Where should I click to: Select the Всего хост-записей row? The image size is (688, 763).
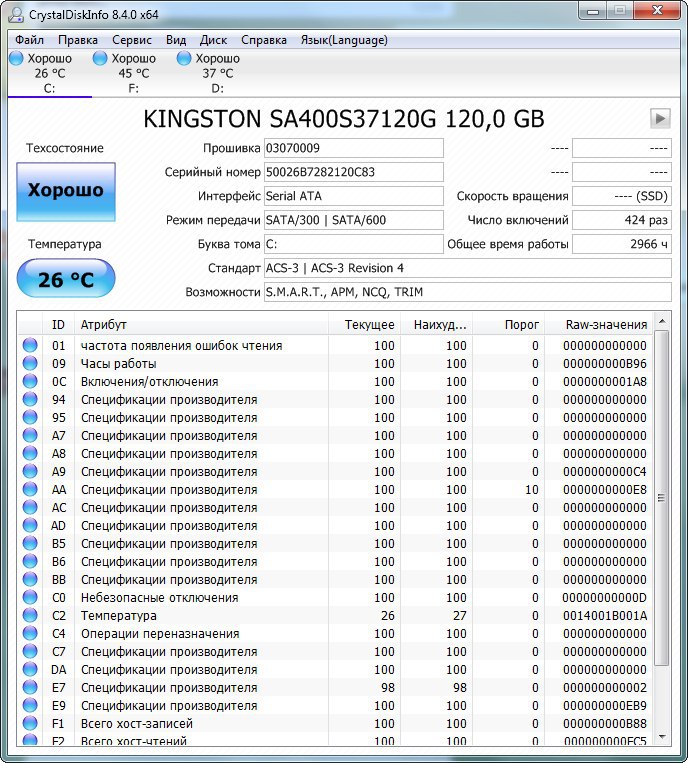pyautogui.click(x=336, y=724)
